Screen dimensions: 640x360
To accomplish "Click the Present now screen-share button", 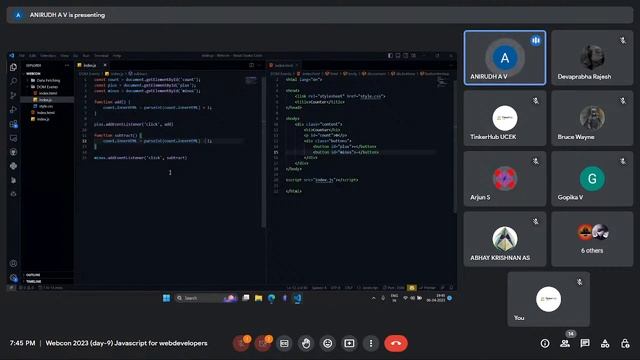I will [349, 343].
